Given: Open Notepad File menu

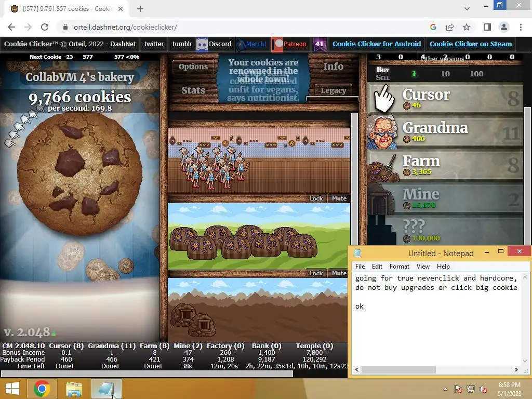Looking at the screenshot, I should [360, 267].
